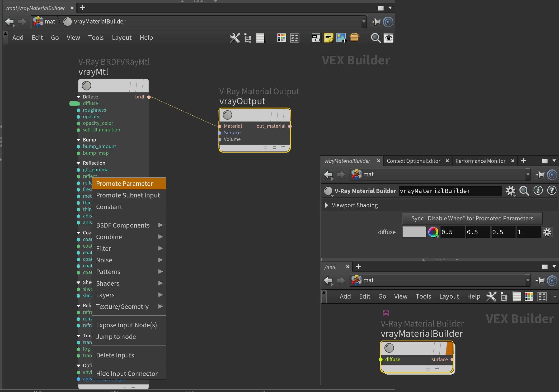Click the diffuse color swatch
This screenshot has width=559, height=392.
coord(414,232)
